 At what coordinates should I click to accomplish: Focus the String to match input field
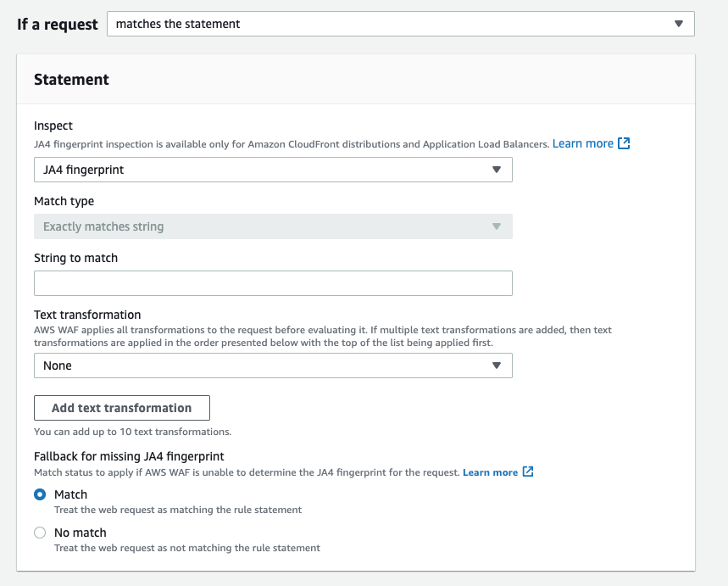[x=273, y=283]
